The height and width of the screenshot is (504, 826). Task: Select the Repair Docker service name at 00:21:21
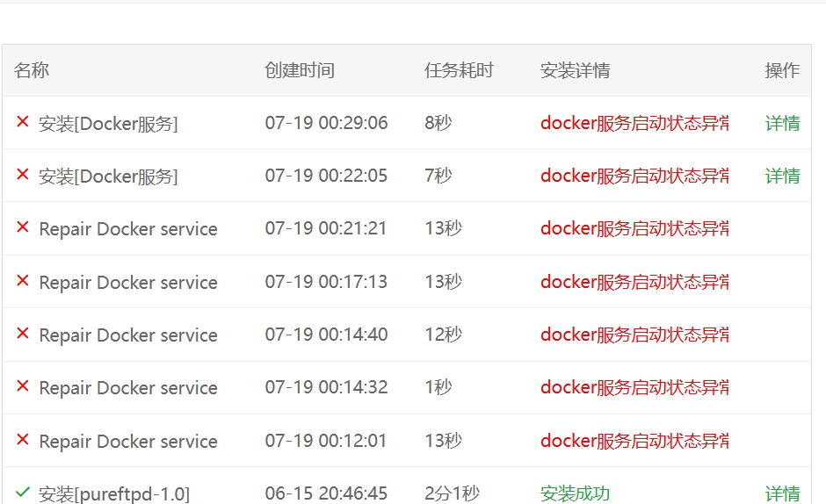128,229
